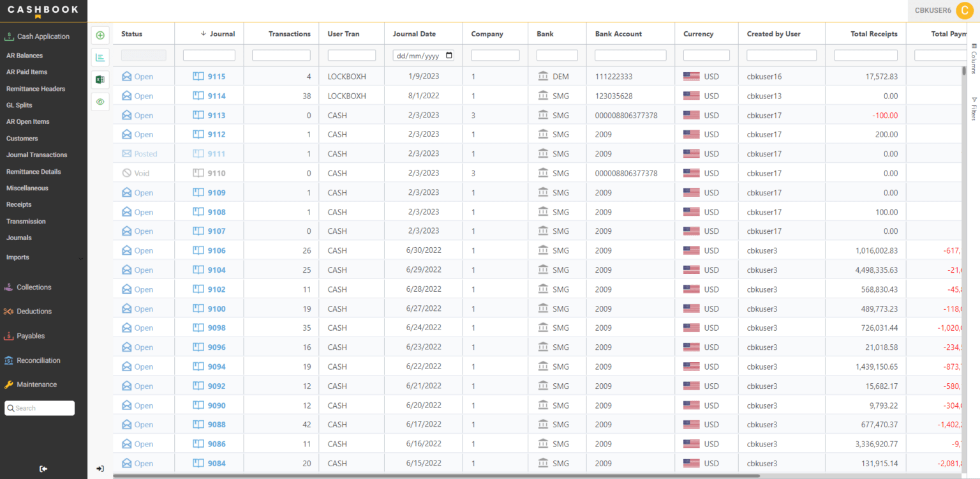Toggle the sidebar collapse arrow near bottom

point(100,468)
